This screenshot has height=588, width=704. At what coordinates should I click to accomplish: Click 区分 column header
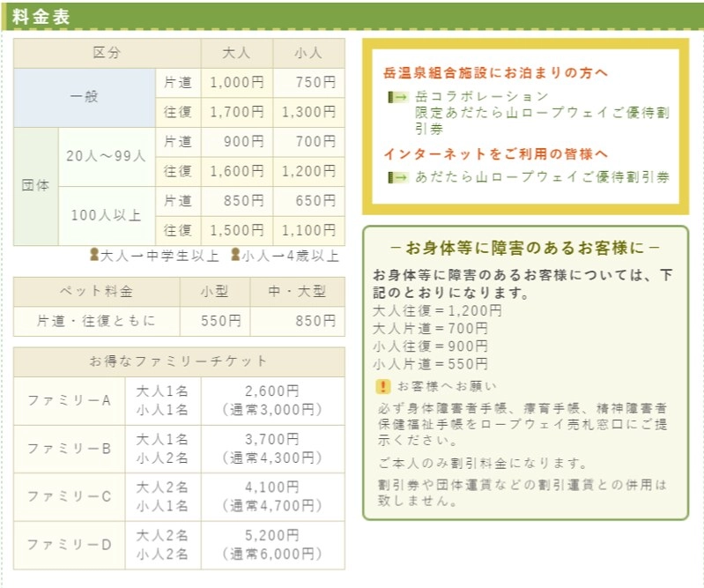107,53
